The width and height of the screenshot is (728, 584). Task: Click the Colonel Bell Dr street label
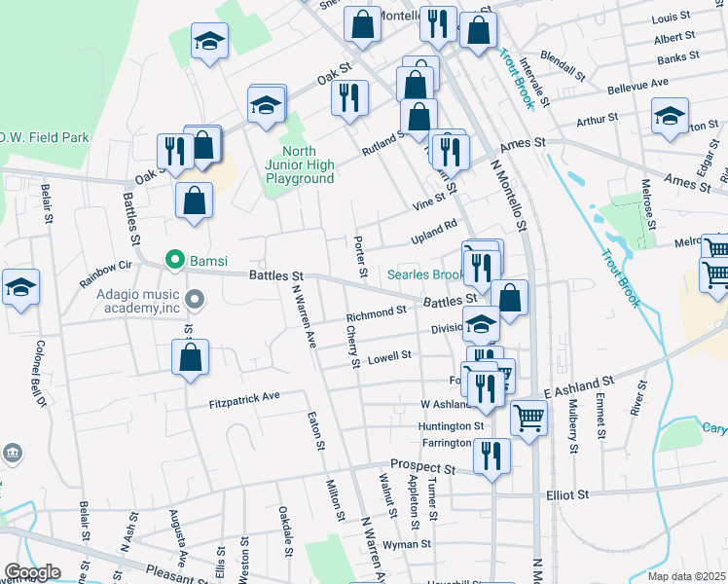pos(41,374)
